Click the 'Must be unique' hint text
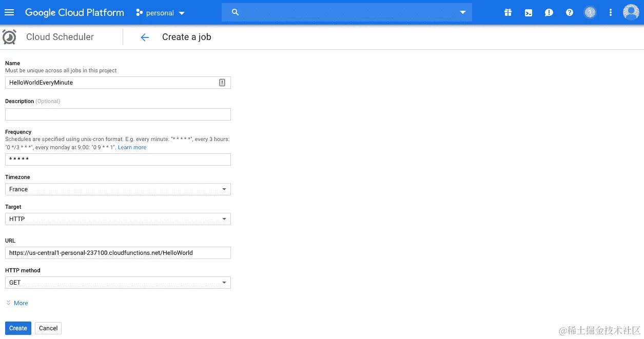This screenshot has width=644, height=339. coord(61,70)
